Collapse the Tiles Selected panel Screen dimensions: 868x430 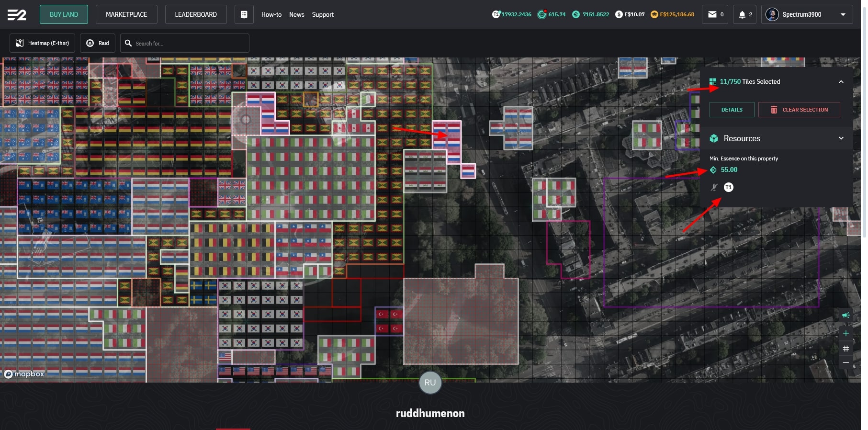point(841,82)
